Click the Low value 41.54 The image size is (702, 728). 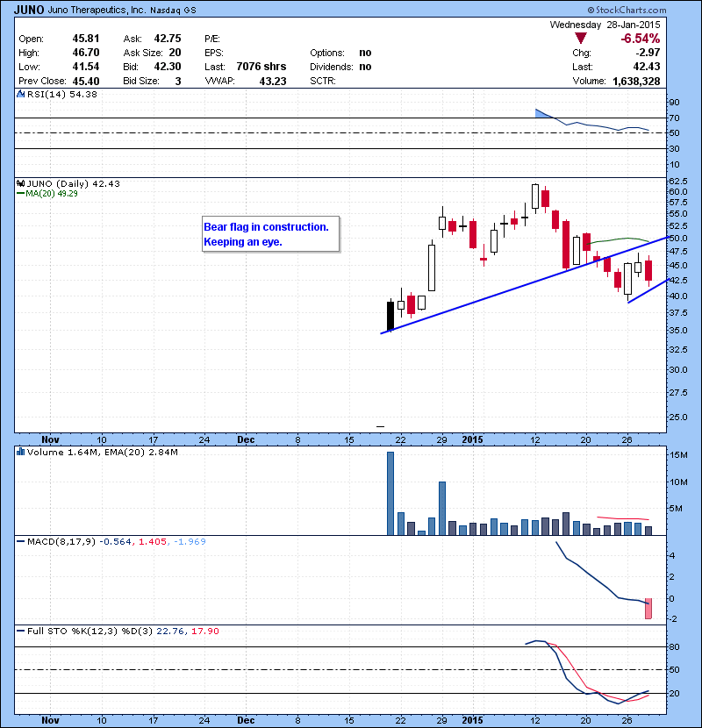(x=86, y=67)
